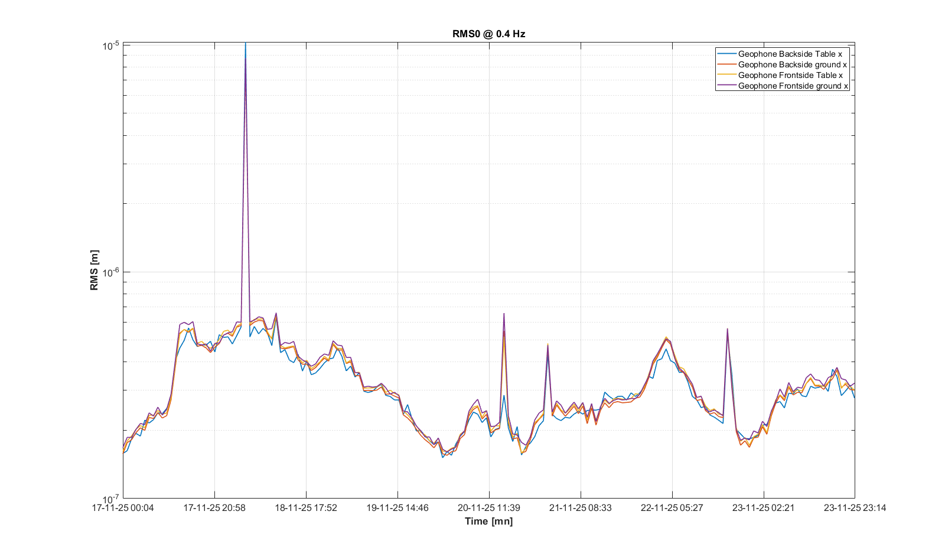Select legend entry "Geophone Frontside ground x"
Viewport: 945px width, 560px height.
[x=793, y=86]
